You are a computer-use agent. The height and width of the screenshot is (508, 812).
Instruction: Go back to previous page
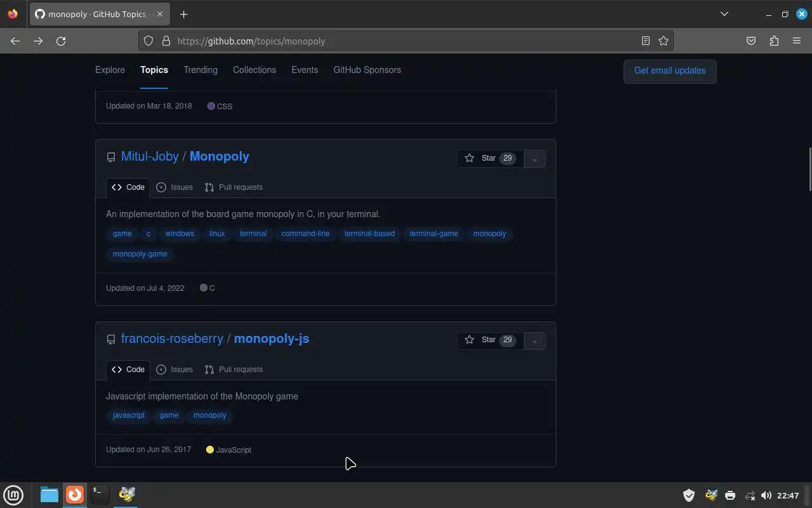click(x=15, y=41)
